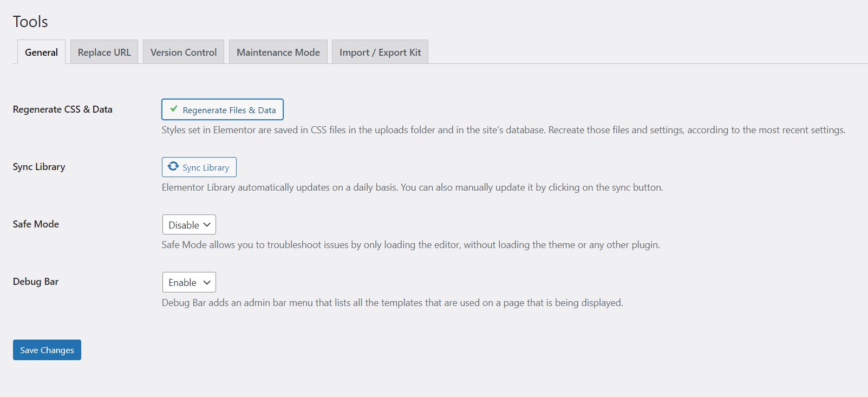Screen dimensions: 868x397
Task: Switch to the Maintenance Mode tab
Action: coord(278,51)
